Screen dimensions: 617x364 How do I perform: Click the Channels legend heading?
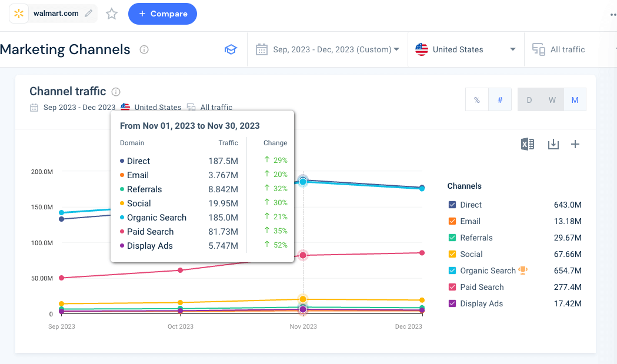pos(464,186)
